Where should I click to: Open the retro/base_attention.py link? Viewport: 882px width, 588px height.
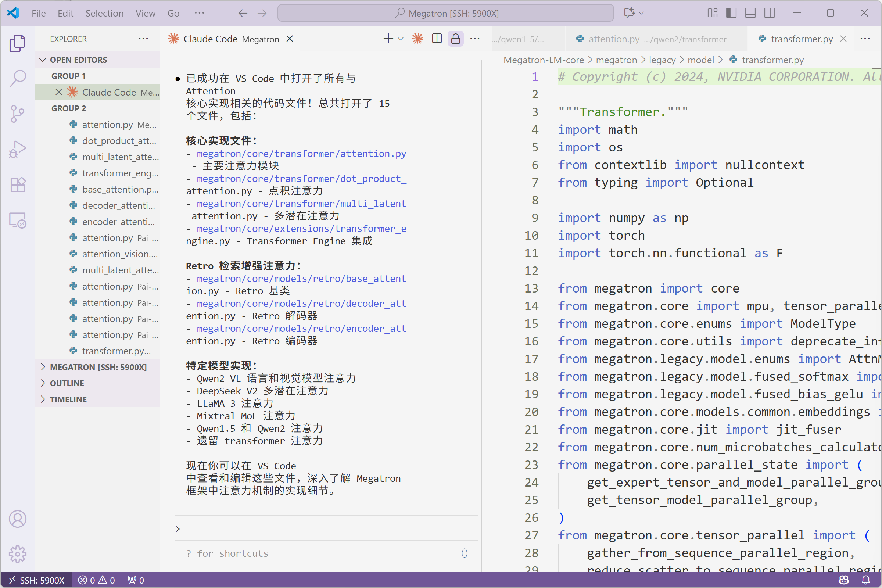(301, 278)
